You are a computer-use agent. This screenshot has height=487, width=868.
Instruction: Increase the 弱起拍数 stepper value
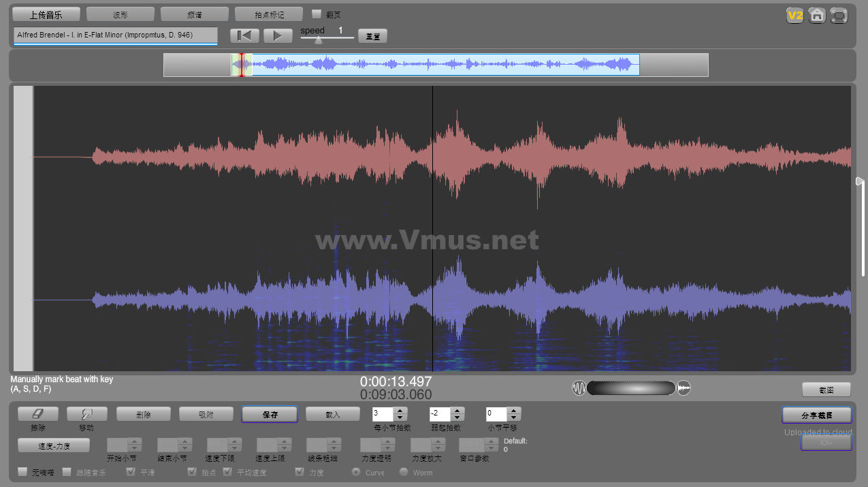(x=457, y=411)
